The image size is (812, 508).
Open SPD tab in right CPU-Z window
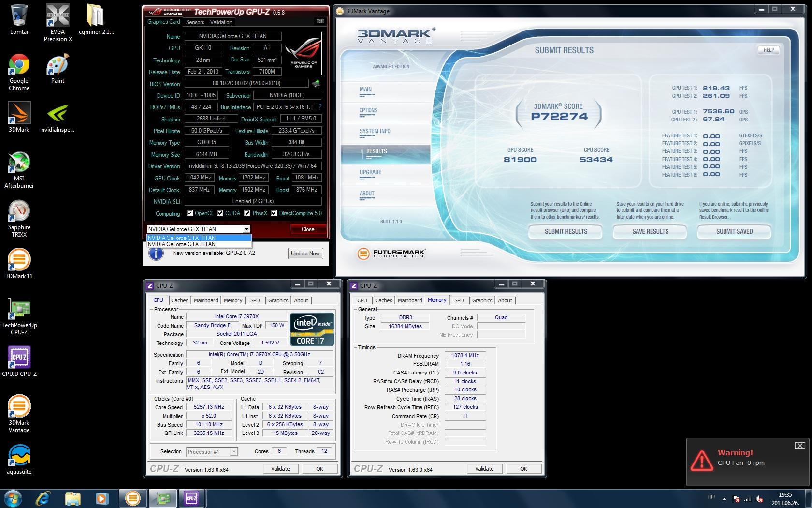click(459, 300)
